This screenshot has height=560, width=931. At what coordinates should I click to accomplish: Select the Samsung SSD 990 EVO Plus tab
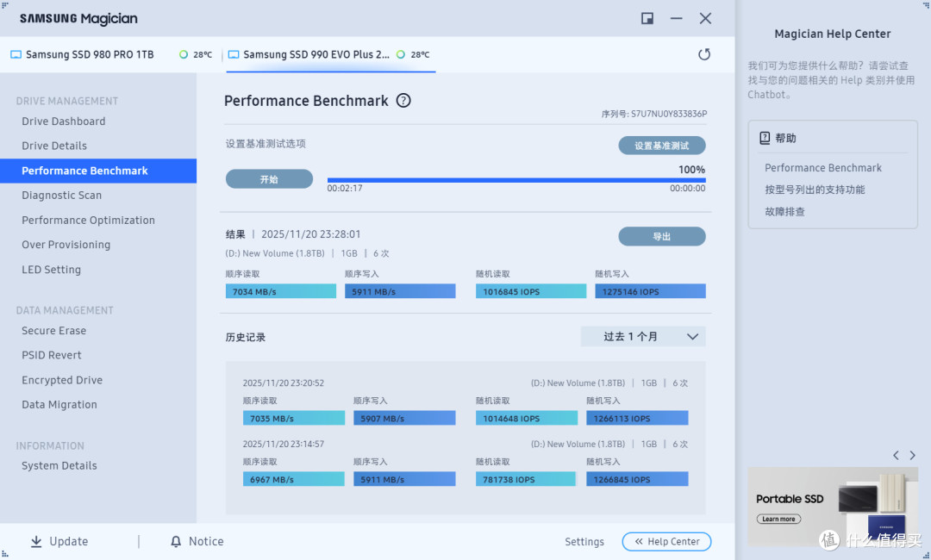point(331,54)
